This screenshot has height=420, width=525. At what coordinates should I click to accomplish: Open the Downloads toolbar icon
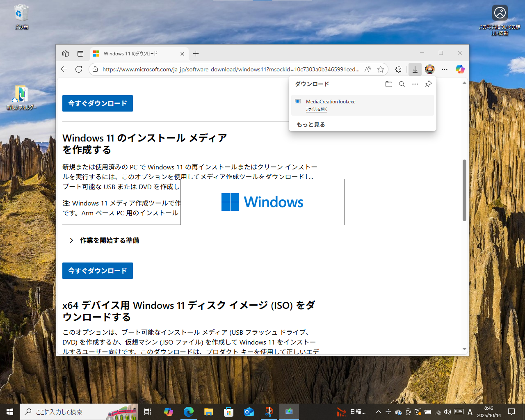click(x=415, y=69)
